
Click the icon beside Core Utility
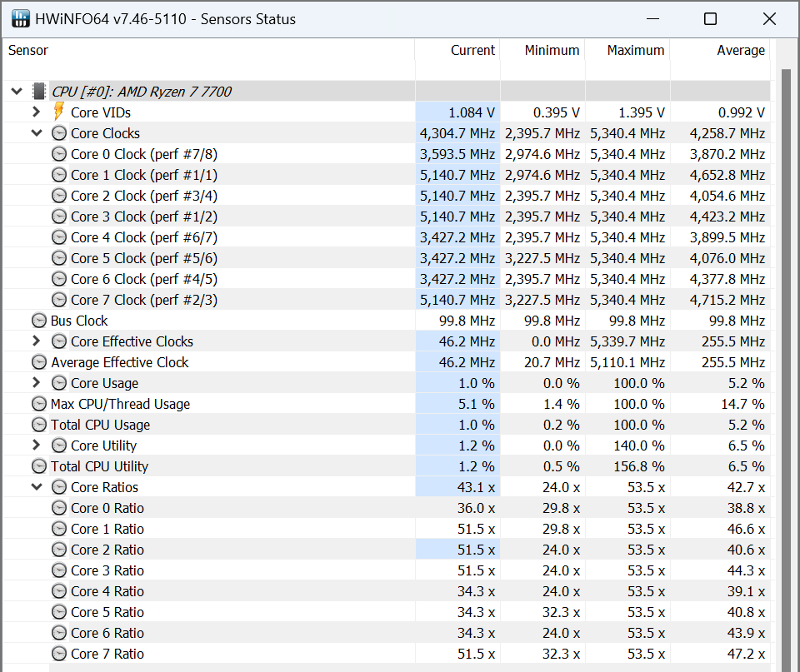coord(59,446)
